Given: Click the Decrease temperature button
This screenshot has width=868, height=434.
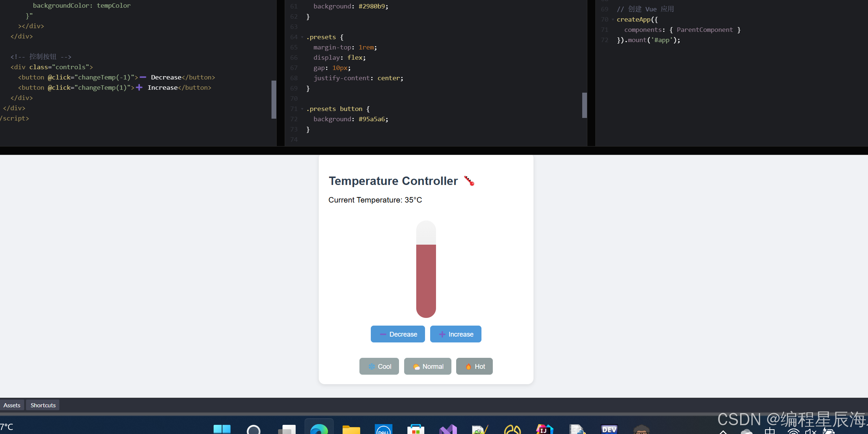Looking at the screenshot, I should click(398, 334).
